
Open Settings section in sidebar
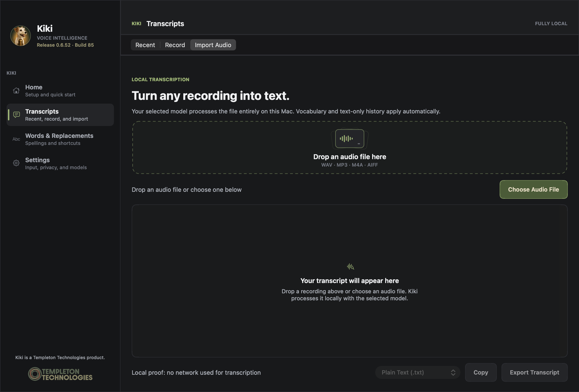click(x=60, y=163)
